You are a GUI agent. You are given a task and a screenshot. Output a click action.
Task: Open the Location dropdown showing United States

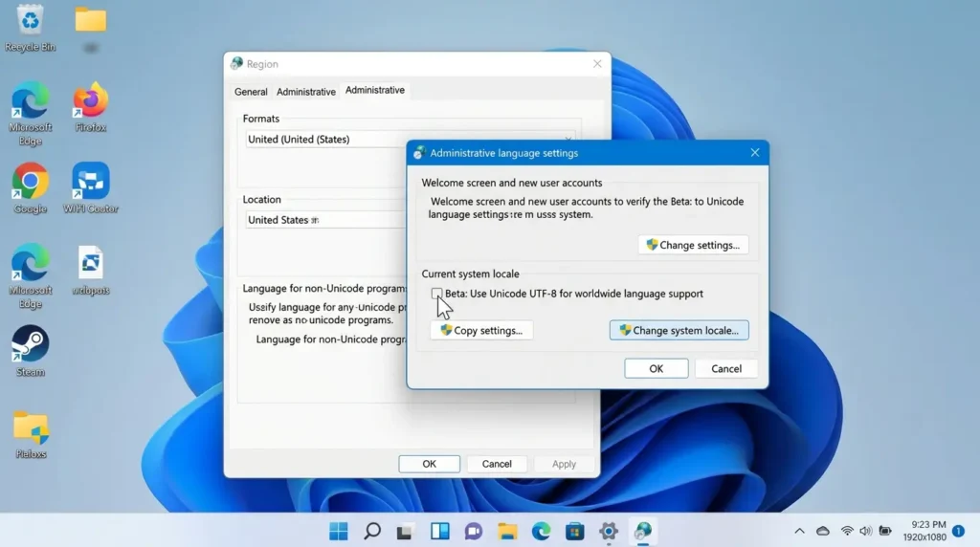325,220
